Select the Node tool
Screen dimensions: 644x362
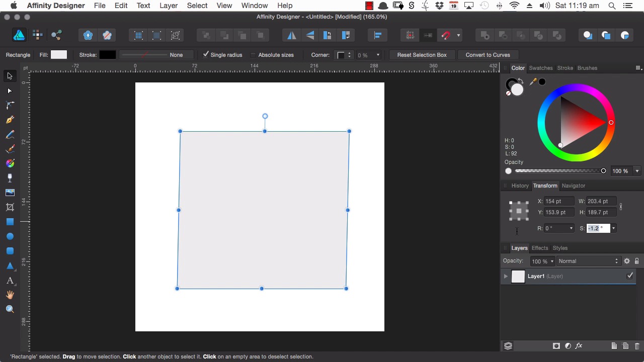[x=10, y=91]
